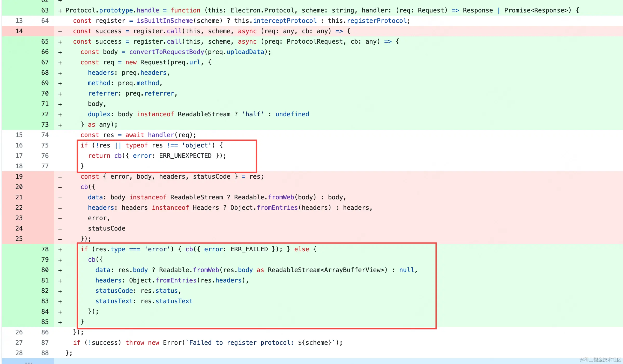Click the minus marker on old line 25
Viewport: 623px width, 364px height.
[60, 239]
